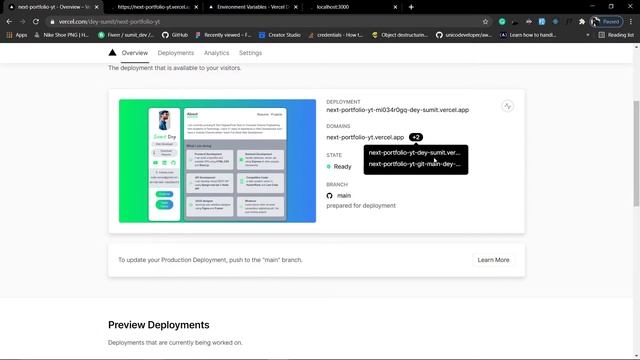The width and height of the screenshot is (640, 360).
Task: Open the Learn how to handle bookmark
Action: point(528,35)
